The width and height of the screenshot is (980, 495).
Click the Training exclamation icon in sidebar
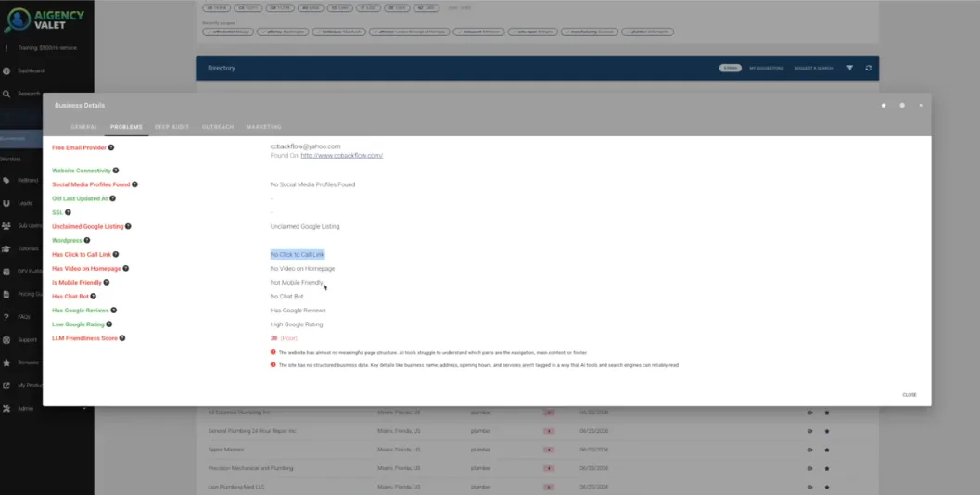point(6,48)
